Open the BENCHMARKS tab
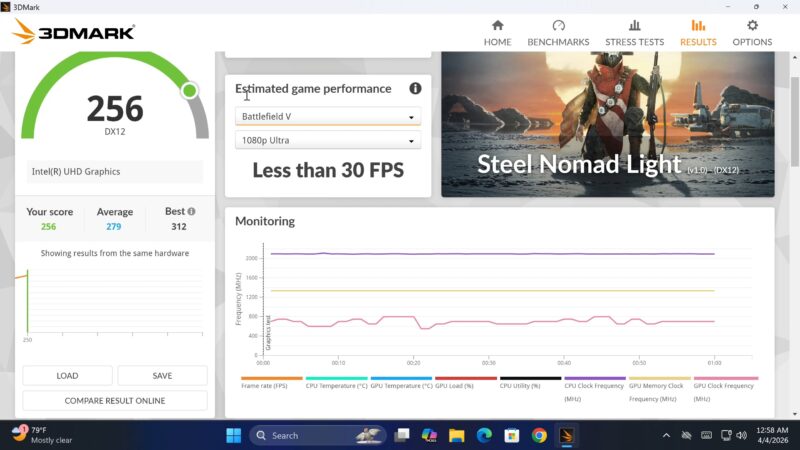800x450 pixels. click(x=558, y=33)
